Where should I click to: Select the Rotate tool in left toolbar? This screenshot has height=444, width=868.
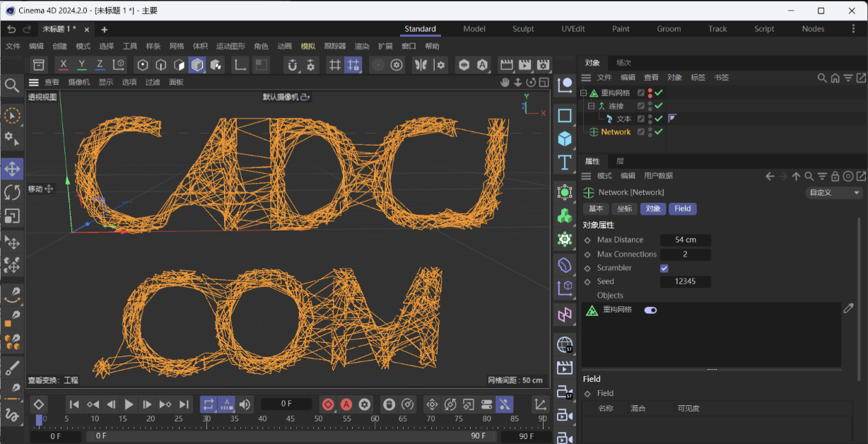(x=12, y=192)
